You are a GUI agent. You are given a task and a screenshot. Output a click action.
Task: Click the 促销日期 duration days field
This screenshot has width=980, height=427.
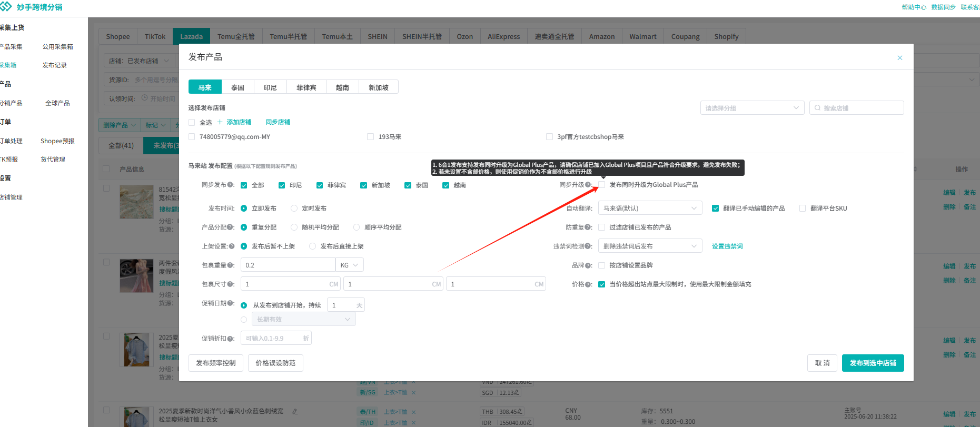[346, 305]
